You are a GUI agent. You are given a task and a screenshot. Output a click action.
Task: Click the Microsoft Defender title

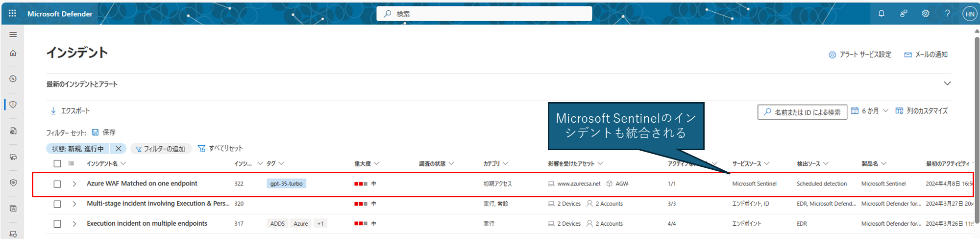(60, 14)
